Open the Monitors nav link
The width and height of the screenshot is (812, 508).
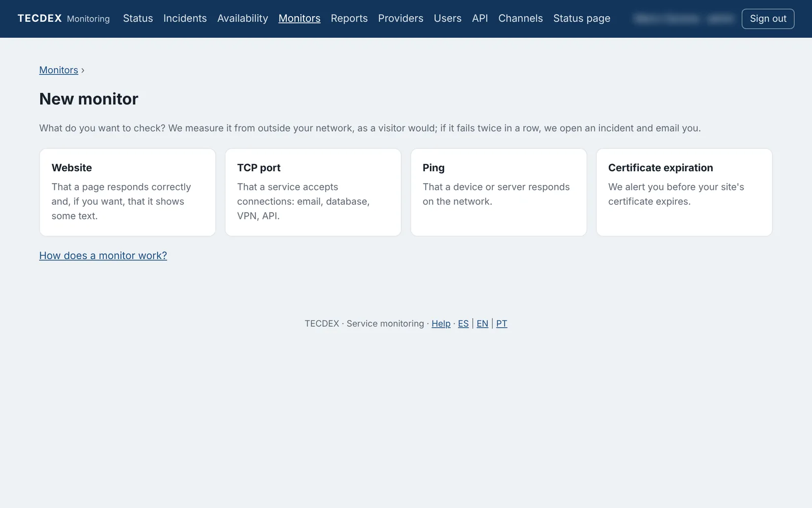click(x=299, y=18)
